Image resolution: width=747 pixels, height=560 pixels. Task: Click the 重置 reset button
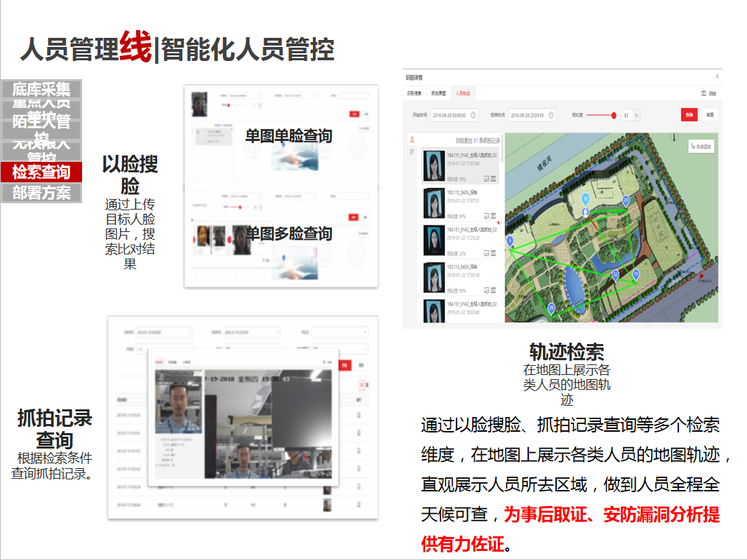tap(710, 115)
